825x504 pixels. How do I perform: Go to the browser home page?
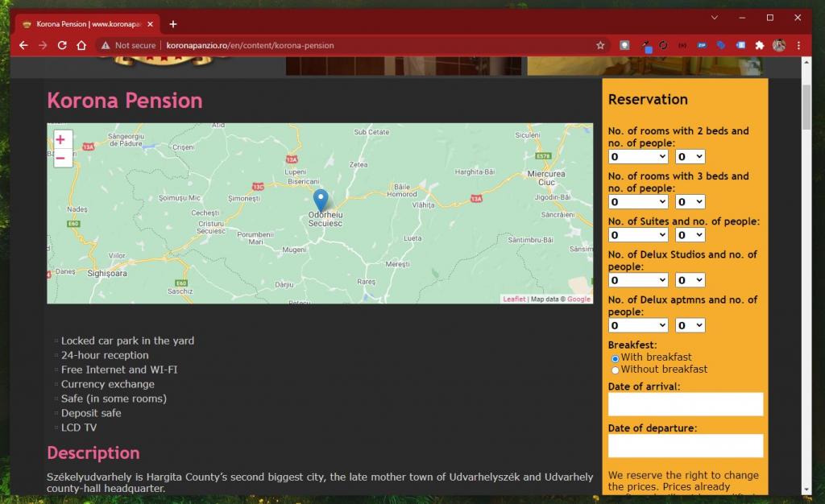(x=81, y=46)
